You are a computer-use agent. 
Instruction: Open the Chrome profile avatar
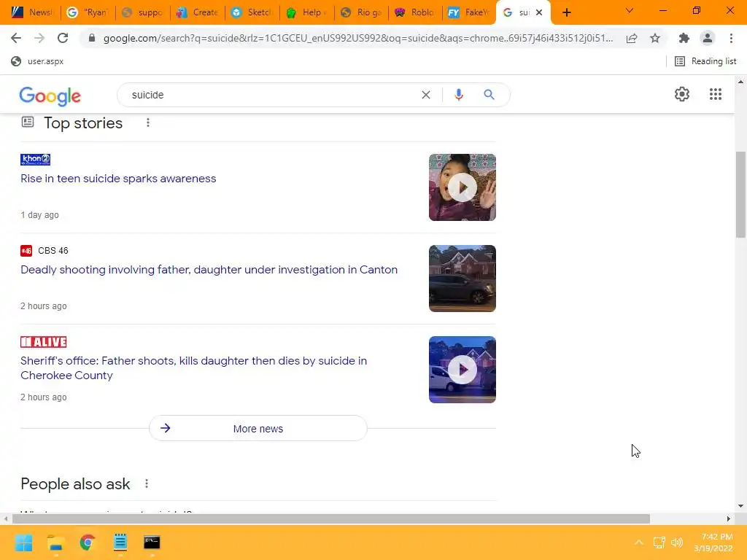tap(708, 38)
